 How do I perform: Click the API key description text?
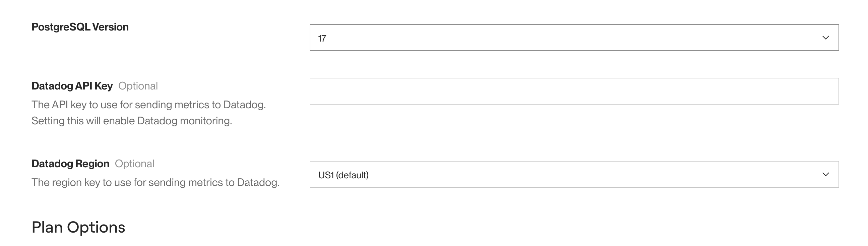click(148, 105)
